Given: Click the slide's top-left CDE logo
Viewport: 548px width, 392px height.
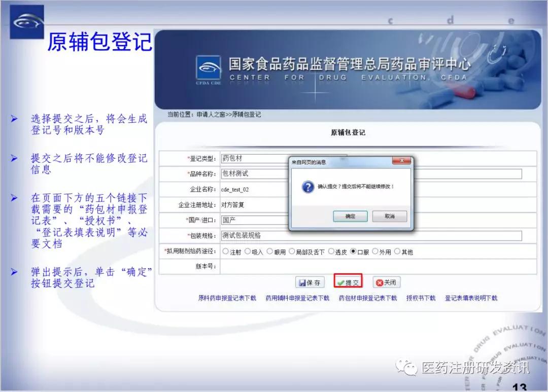Looking at the screenshot, I should [x=27, y=22].
